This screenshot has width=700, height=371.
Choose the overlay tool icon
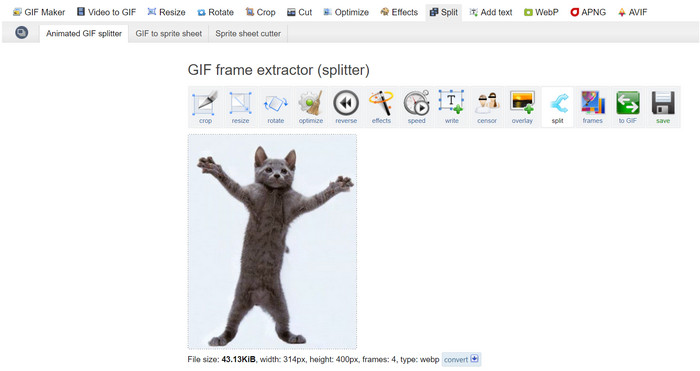point(522,107)
